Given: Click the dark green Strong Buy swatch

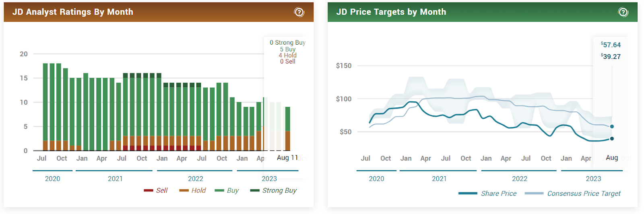Looking at the screenshot, I should [255, 190].
